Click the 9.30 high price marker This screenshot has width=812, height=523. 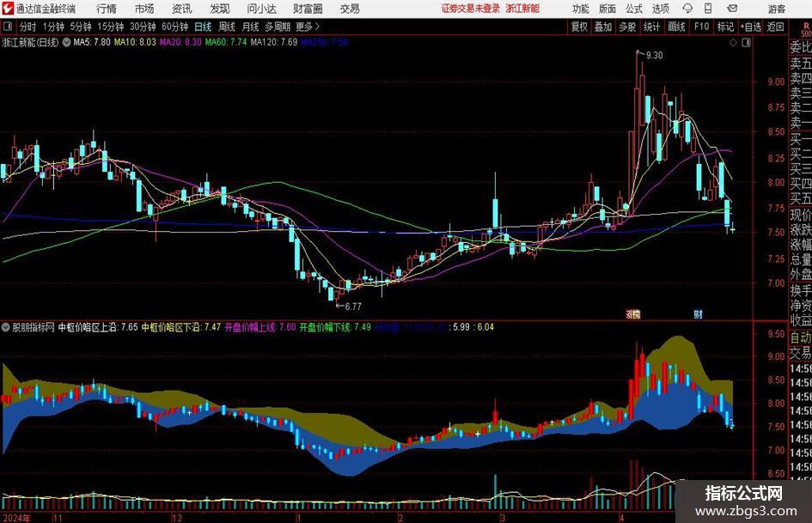[654, 55]
